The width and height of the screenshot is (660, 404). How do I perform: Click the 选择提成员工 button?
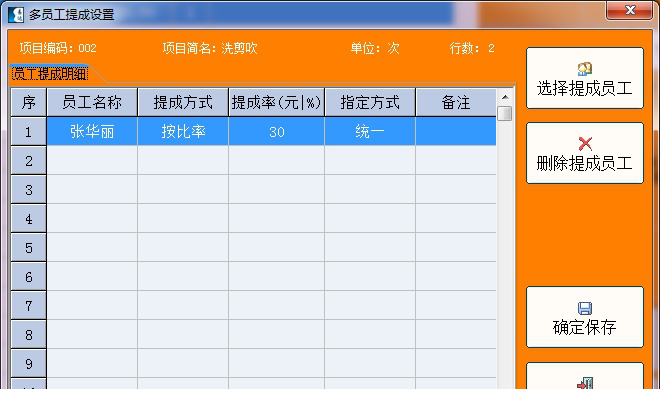click(x=585, y=78)
